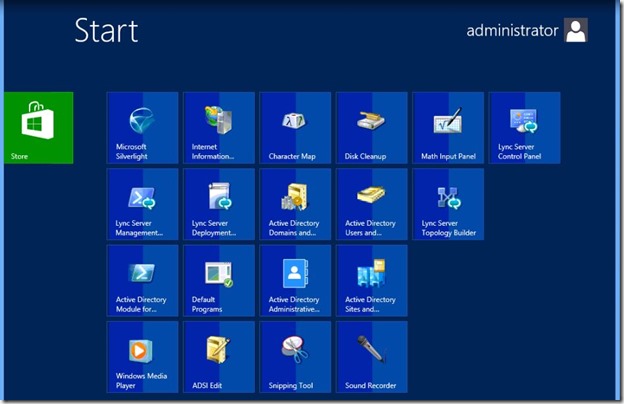Open Lync Server Control Panel tile
Screen dimensions: 624x404
coord(525,128)
